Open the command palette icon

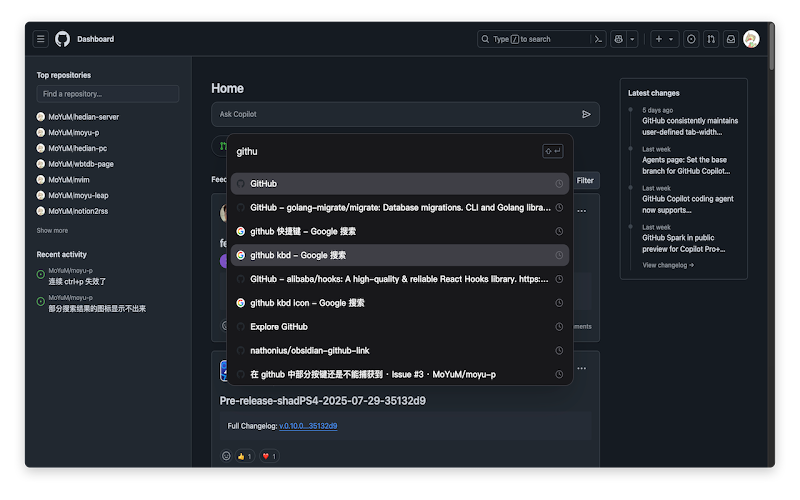[598, 39]
